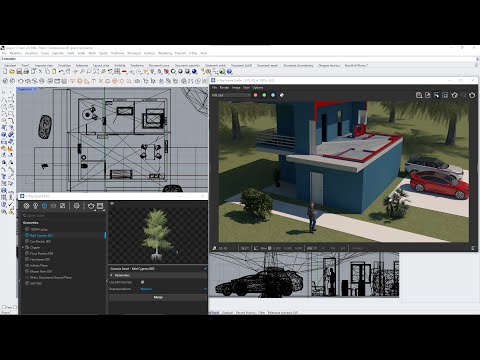Start render with Asset Editor teapot icon
The height and width of the screenshot is (360, 480).
(x=91, y=206)
